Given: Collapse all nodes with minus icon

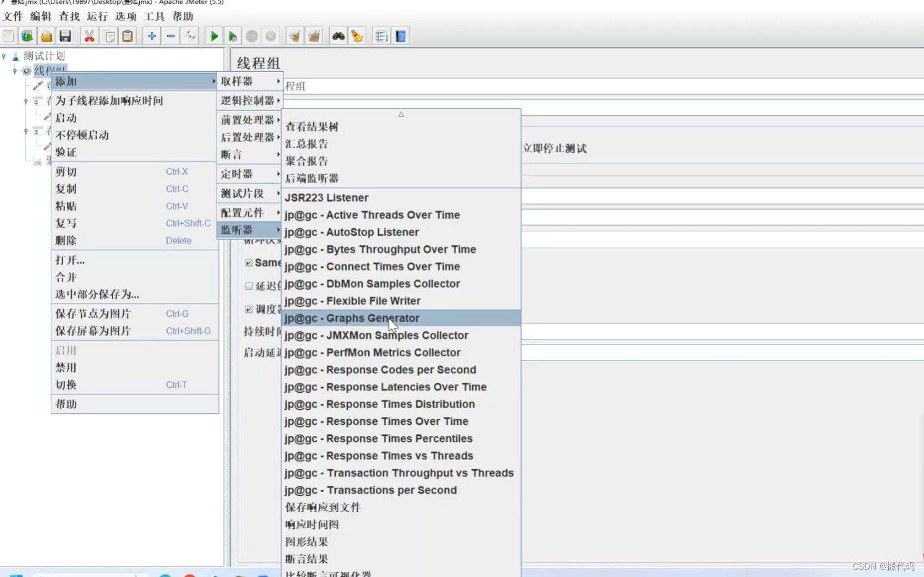Looking at the screenshot, I should click(x=171, y=36).
